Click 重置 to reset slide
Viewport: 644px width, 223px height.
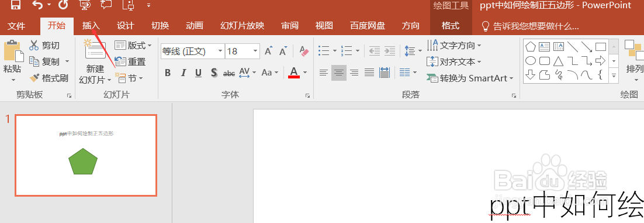pyautogui.click(x=130, y=61)
